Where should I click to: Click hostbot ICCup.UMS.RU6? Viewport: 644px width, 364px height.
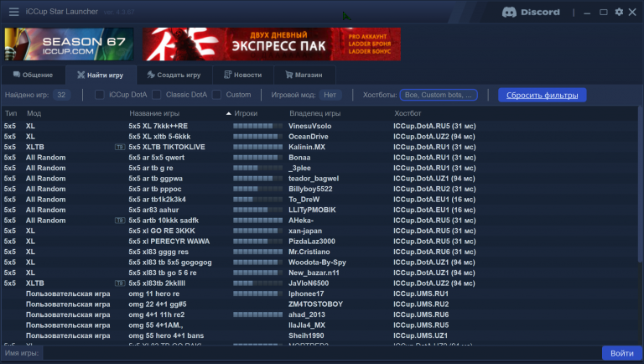421,315
